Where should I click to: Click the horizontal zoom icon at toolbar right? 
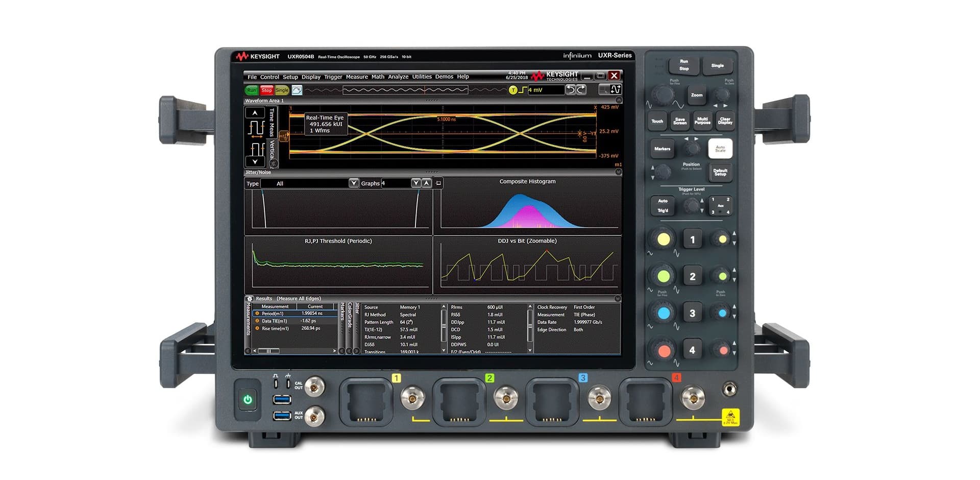pyautogui.click(x=615, y=90)
